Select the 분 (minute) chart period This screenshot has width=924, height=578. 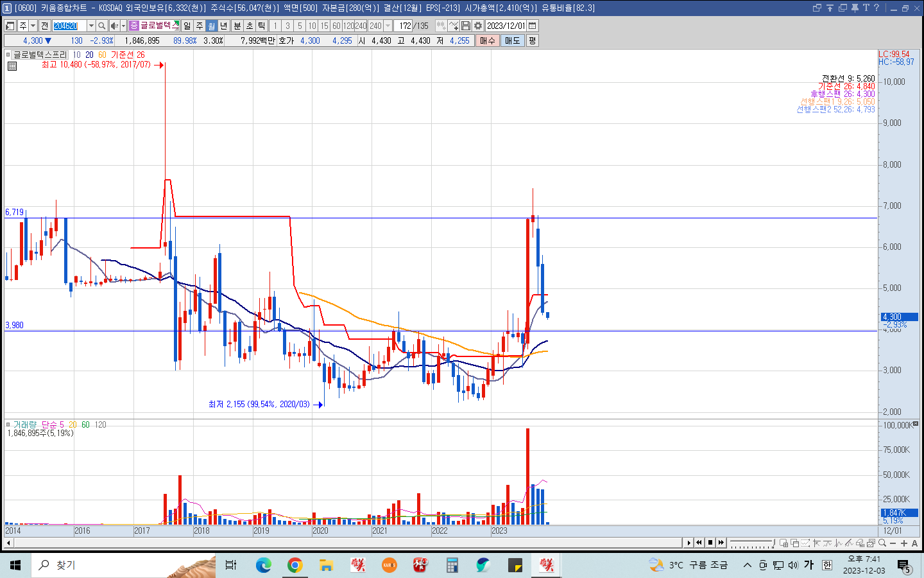coord(237,26)
